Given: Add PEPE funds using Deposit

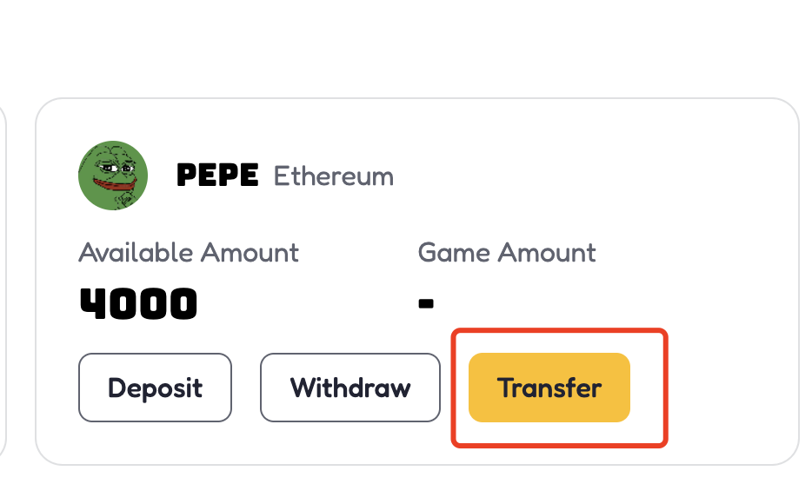Looking at the screenshot, I should point(155,388).
